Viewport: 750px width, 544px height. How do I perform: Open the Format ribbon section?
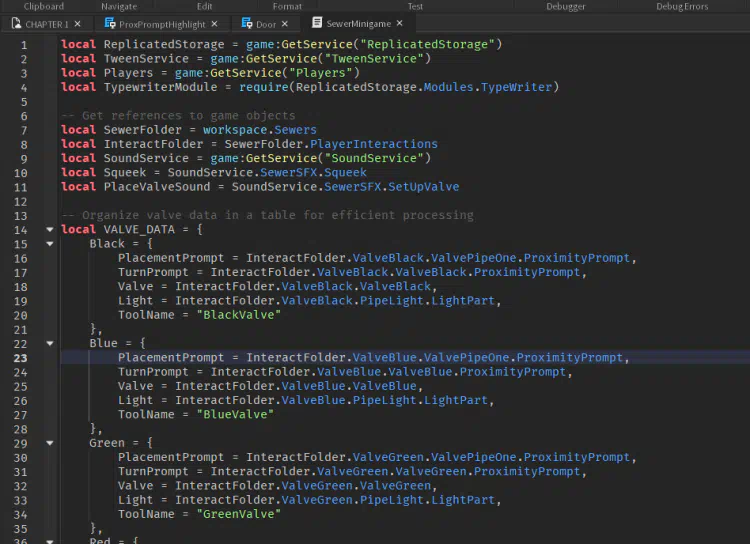287,6
